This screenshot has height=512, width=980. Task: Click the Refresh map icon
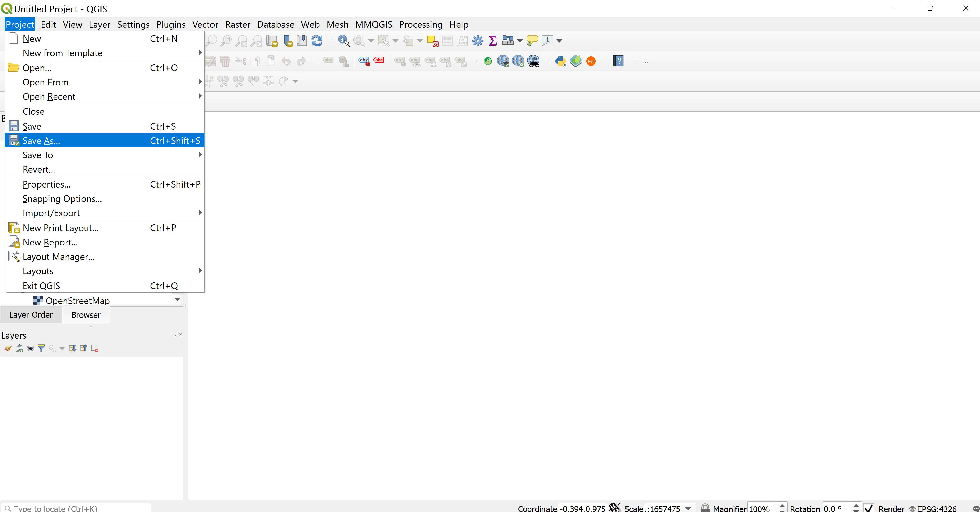point(317,40)
